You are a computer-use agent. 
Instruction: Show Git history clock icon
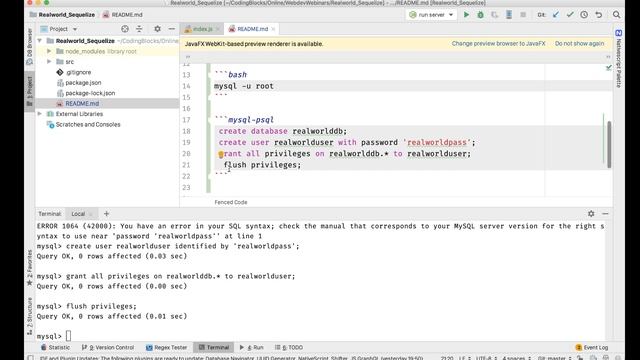584,15
